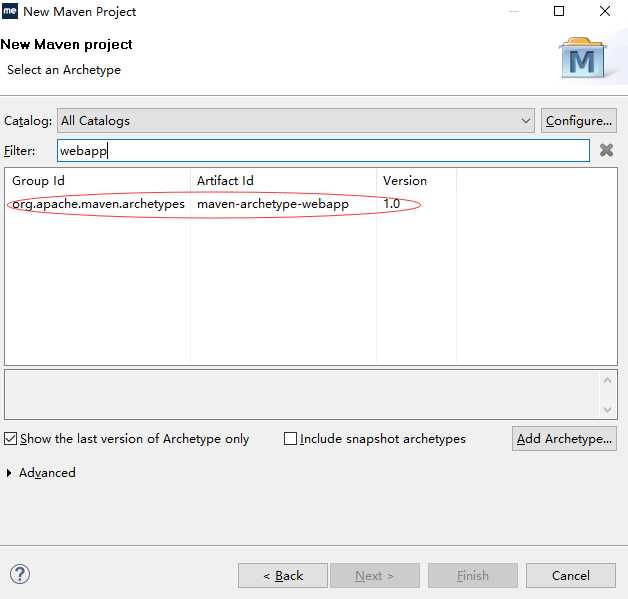The width and height of the screenshot is (628, 599).
Task: Click the Add Archetype... button
Action: pyautogui.click(x=564, y=439)
